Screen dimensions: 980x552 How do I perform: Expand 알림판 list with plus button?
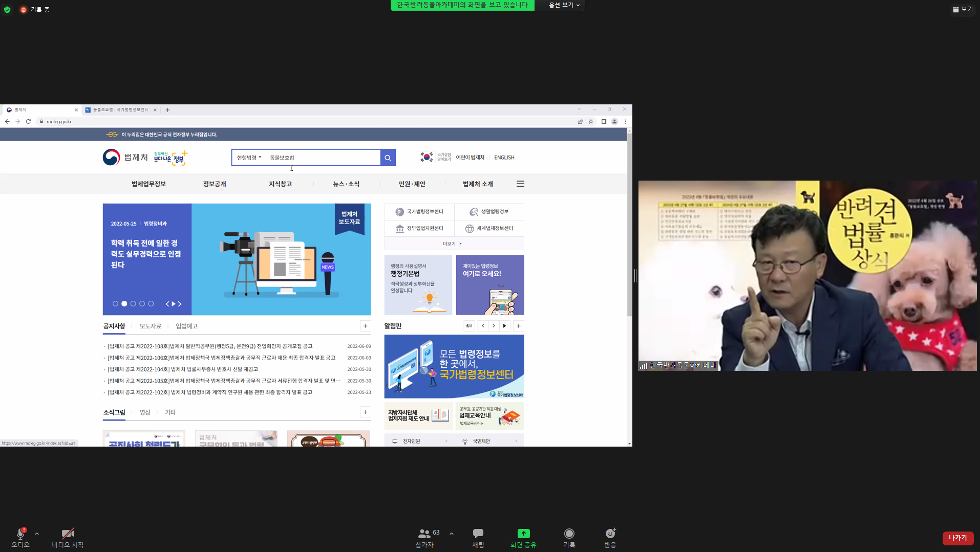coord(519,326)
